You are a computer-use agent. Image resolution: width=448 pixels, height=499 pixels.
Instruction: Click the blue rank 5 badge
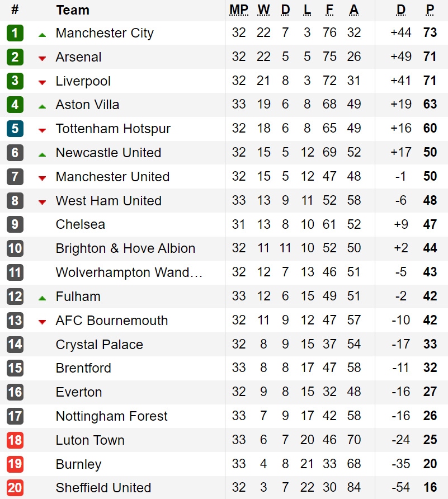(15, 129)
